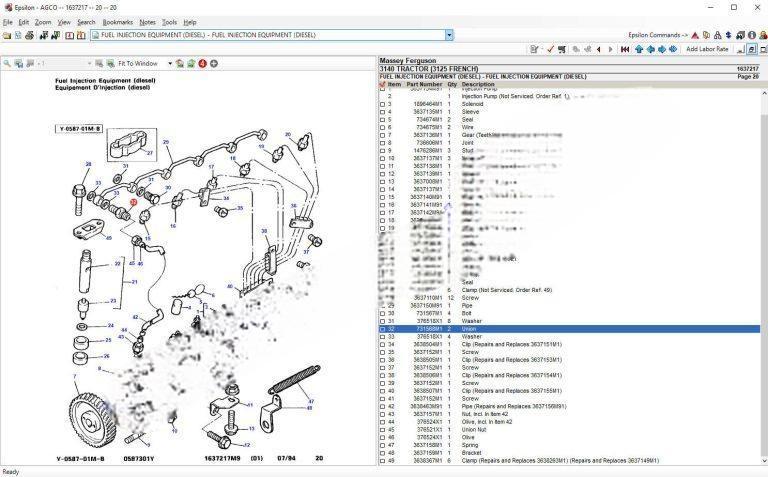Click the magnifier icon above the illustration
Viewport: 768px width, 477px height.
(7, 64)
